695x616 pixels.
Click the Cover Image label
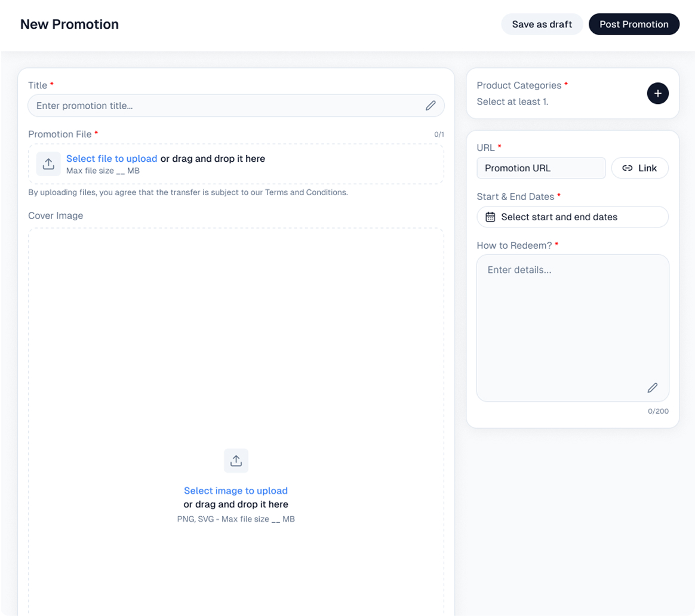point(56,216)
